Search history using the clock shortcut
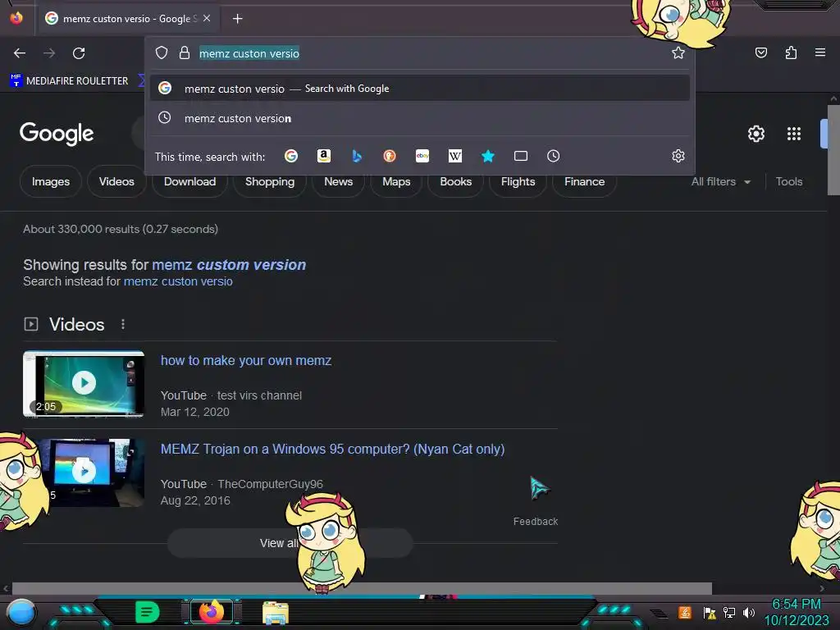Viewport: 840px width, 630px height. coord(554,156)
